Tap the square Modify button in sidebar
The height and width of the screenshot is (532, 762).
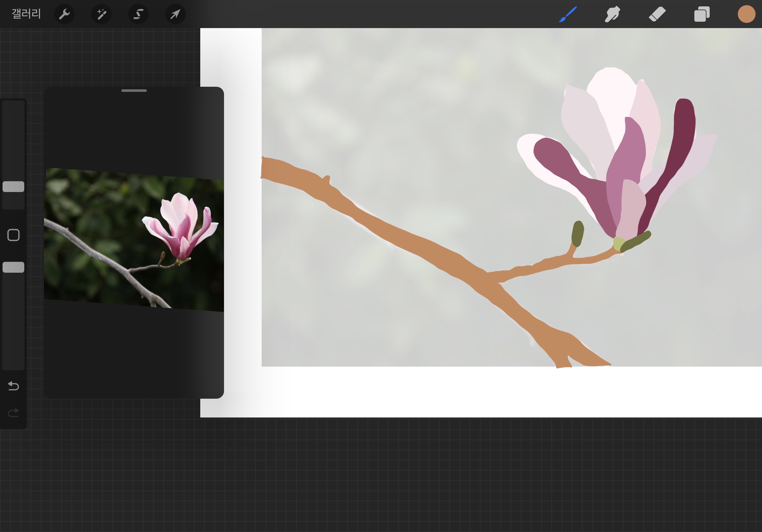coord(13,235)
